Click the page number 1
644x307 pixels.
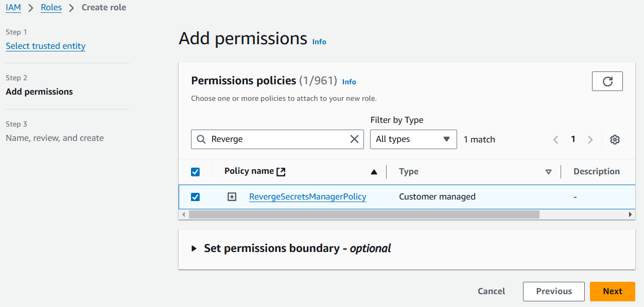(573, 139)
